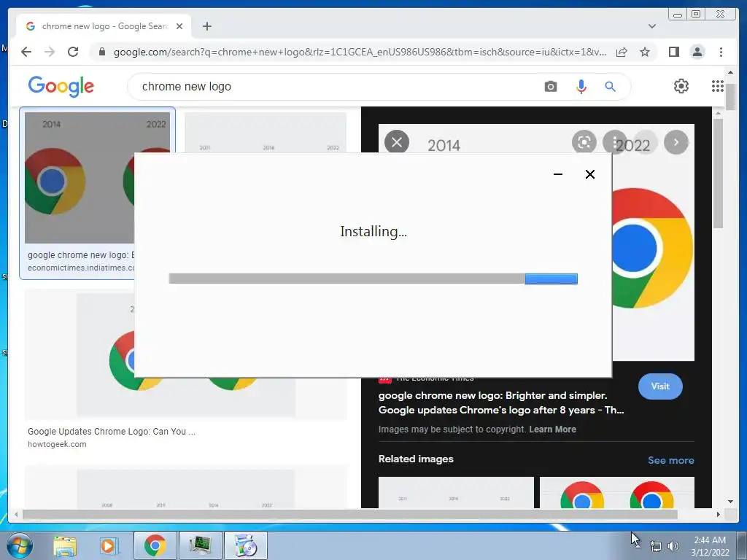Viewport: 747px width, 560px height.
Task: Click 'See more' related images
Action: [671, 460]
